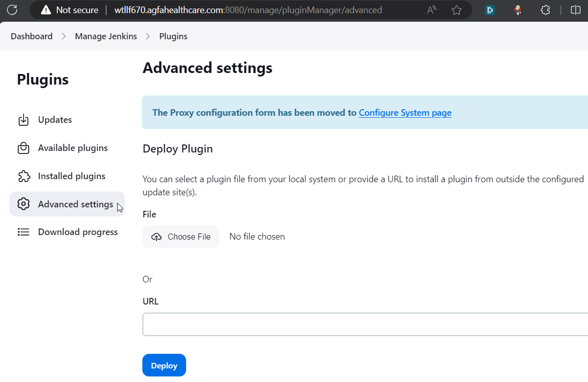588x382 pixels.
Task: Toggle split screen view icon
Action: click(575, 10)
